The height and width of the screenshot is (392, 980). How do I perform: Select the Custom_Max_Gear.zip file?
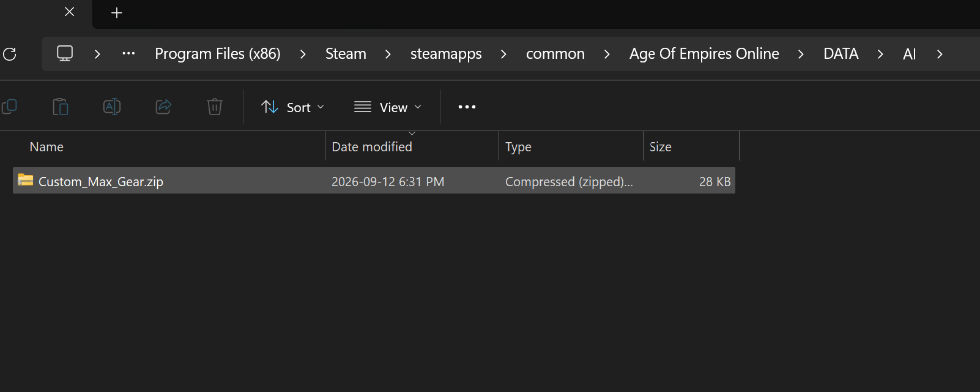pos(374,181)
